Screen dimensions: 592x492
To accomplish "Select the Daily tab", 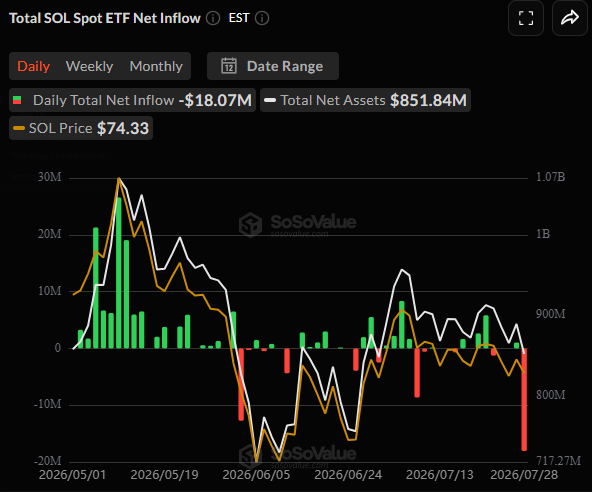I will (x=34, y=66).
